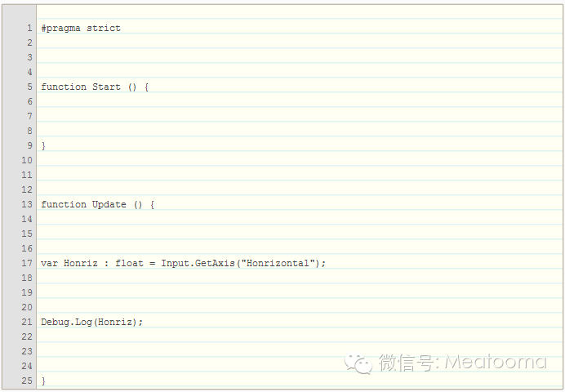The width and height of the screenshot is (565, 392).
Task: Click line number 5 in gutter
Action: (x=29, y=87)
